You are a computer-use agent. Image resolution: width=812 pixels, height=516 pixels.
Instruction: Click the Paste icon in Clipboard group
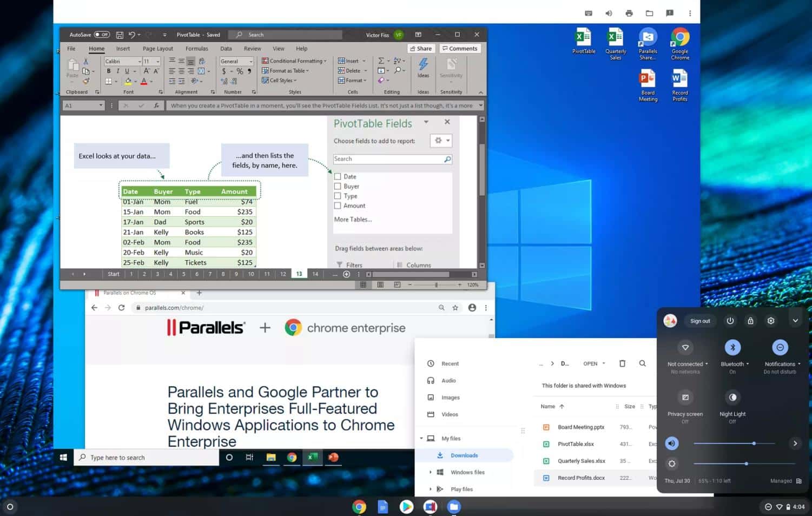(x=72, y=66)
